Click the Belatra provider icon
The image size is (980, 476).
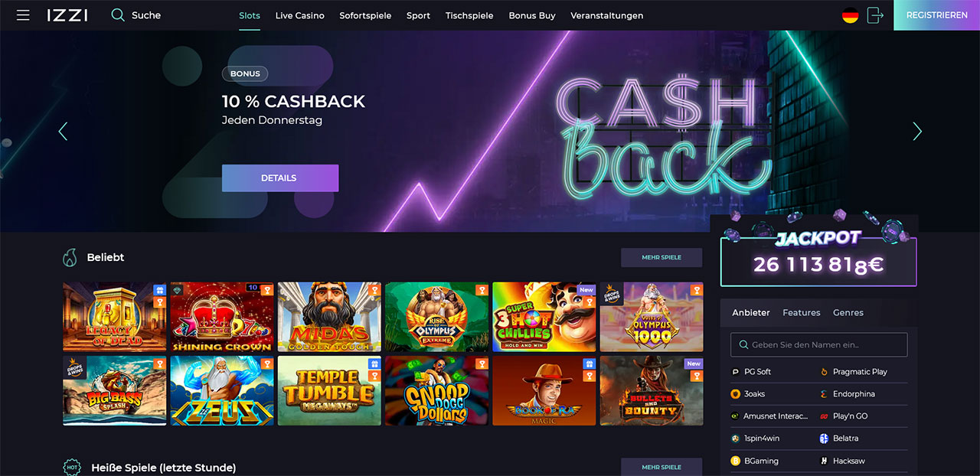click(x=825, y=439)
